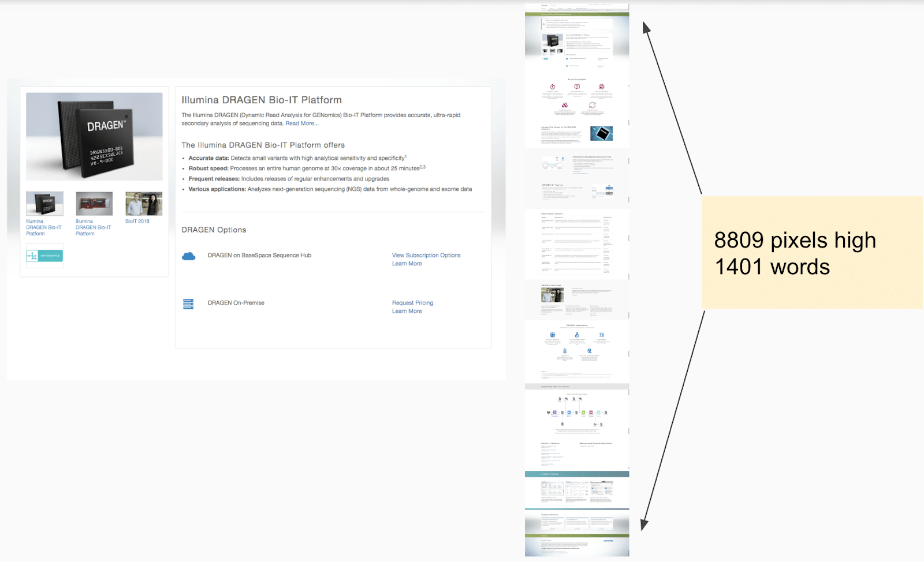Image resolution: width=924 pixels, height=562 pixels.
Task: Select the first Illumina DRAGEN Bio-IT Platform thumbnail
Action: tap(44, 204)
